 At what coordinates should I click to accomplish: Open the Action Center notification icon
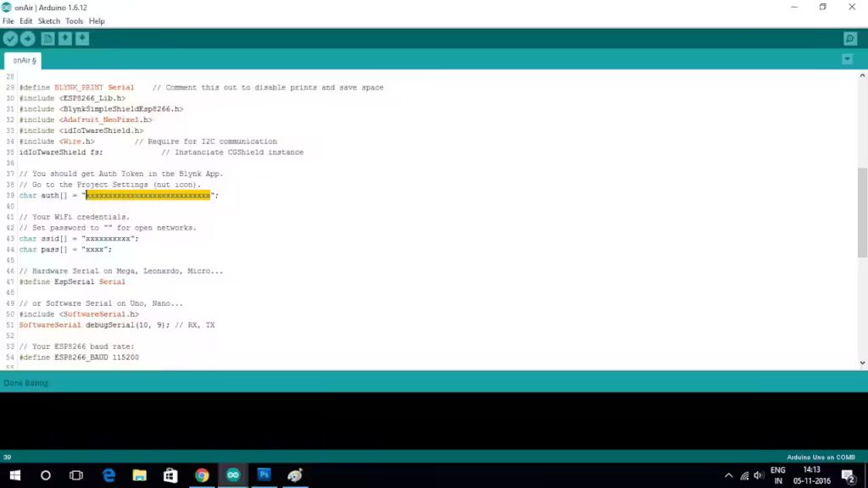point(849,475)
